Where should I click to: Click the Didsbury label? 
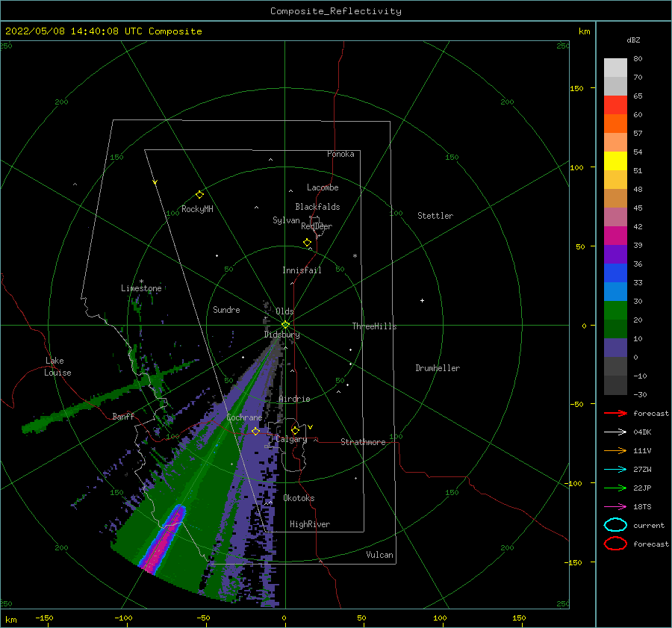click(x=282, y=335)
